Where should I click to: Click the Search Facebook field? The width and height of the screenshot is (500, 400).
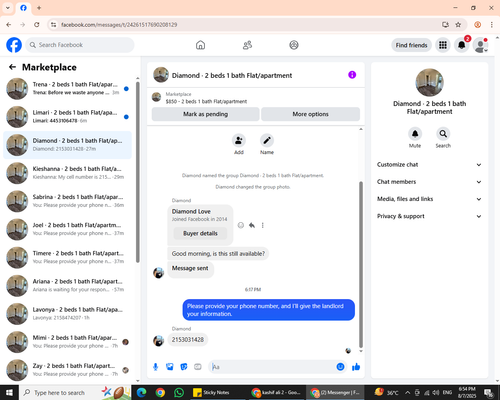point(80,45)
